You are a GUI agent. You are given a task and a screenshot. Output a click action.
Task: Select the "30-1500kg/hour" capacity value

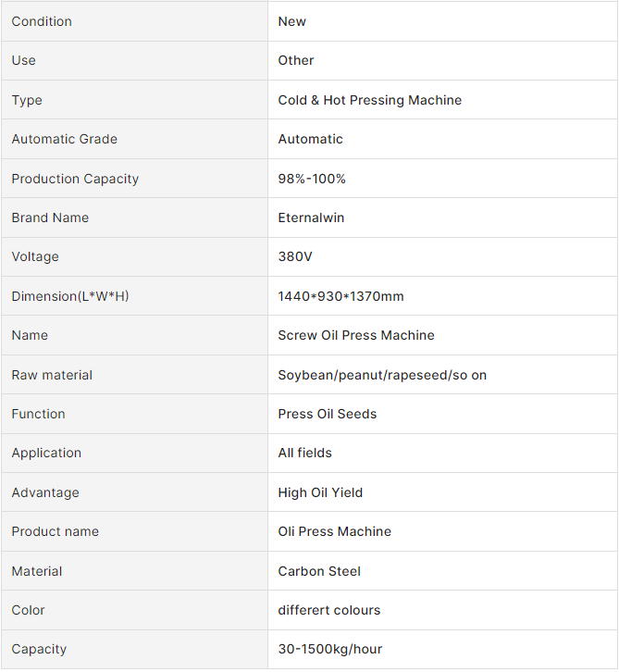(x=329, y=649)
